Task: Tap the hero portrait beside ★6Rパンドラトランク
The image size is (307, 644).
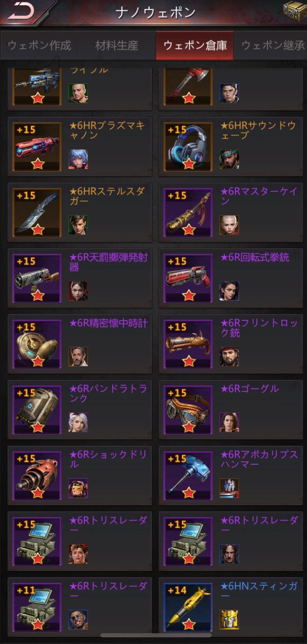Action: pos(78,422)
